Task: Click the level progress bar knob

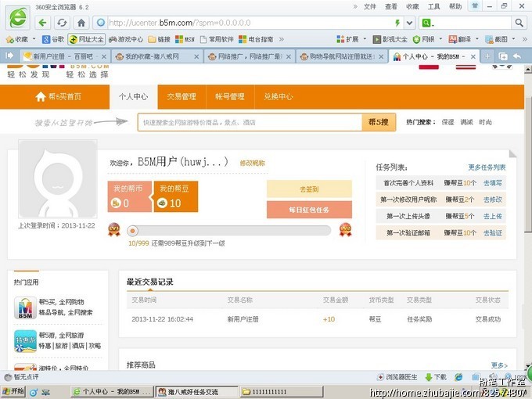Action: point(133,231)
